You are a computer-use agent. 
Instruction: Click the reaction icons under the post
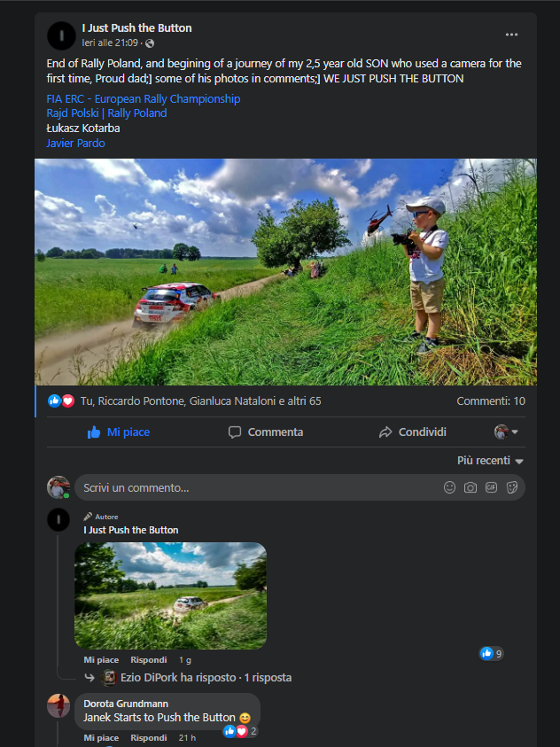61,401
